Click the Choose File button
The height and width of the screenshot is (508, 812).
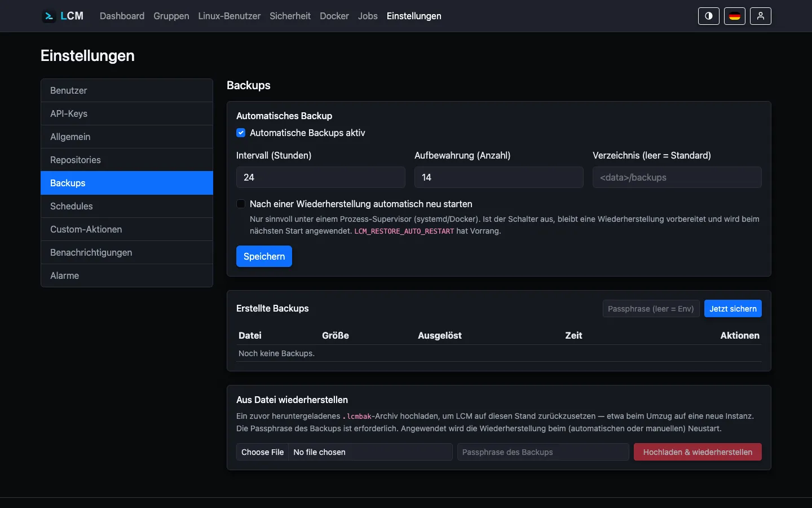click(263, 452)
